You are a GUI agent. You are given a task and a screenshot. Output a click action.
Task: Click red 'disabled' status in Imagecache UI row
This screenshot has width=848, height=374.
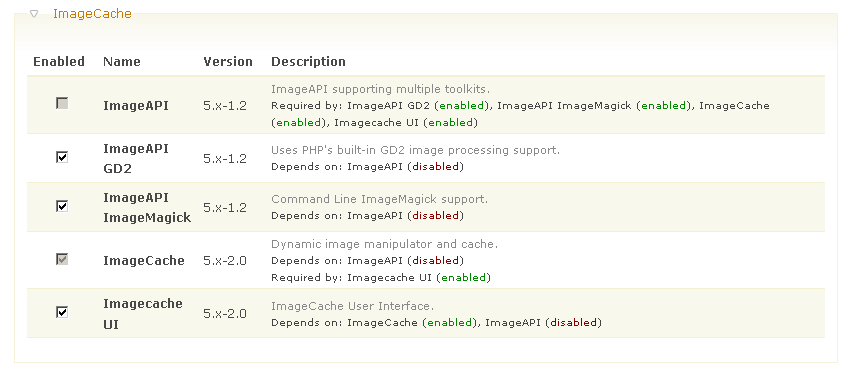pyautogui.click(x=573, y=323)
